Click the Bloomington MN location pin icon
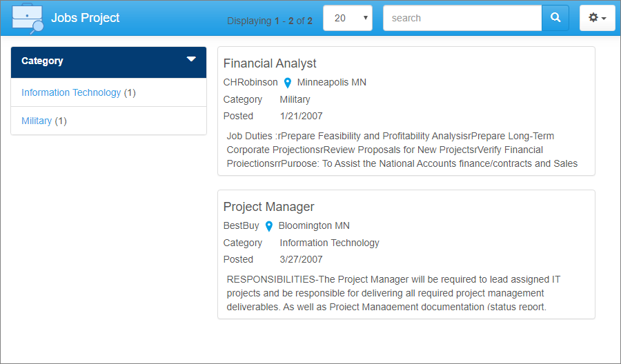This screenshot has width=621, height=364. pos(269,226)
